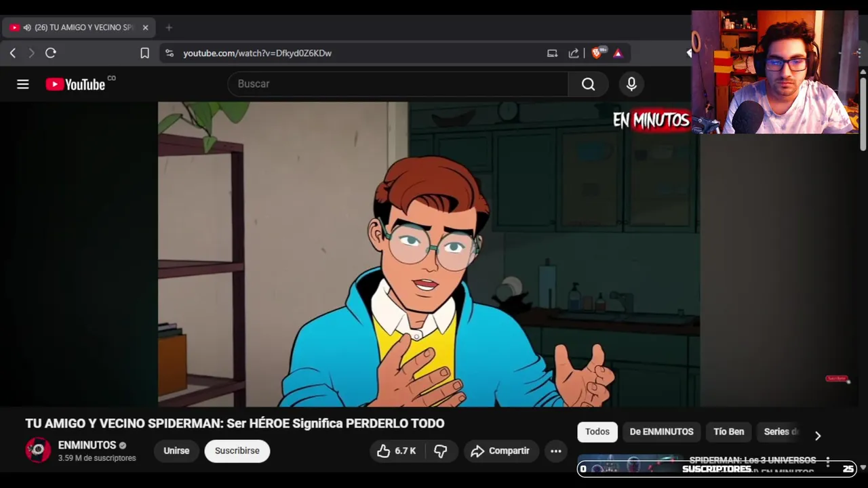Mute the tab via its speaker icon

tap(27, 28)
